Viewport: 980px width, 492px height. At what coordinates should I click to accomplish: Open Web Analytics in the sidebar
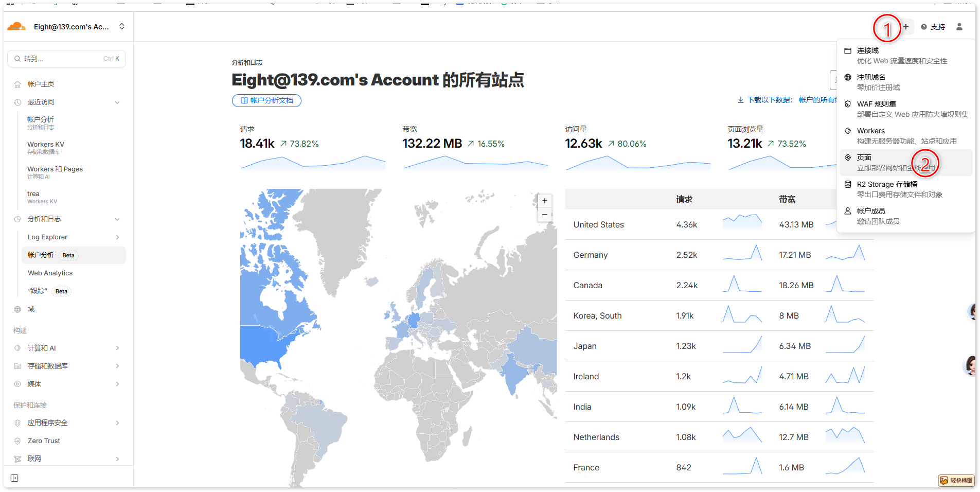[50, 273]
